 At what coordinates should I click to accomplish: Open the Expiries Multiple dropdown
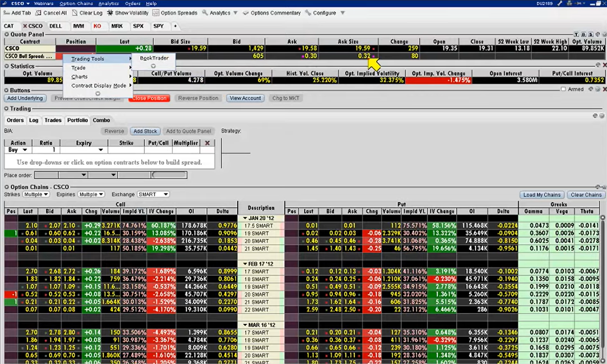(x=91, y=195)
